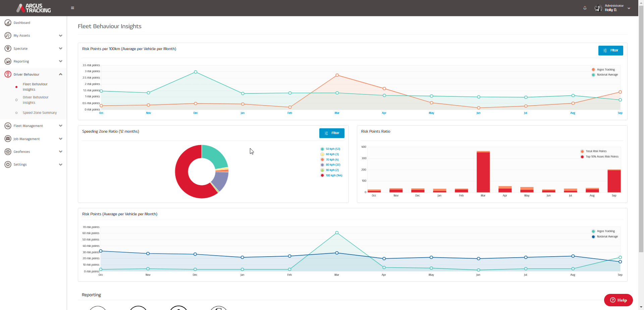Click Filter button on Risk Points per 100km

(x=610, y=50)
